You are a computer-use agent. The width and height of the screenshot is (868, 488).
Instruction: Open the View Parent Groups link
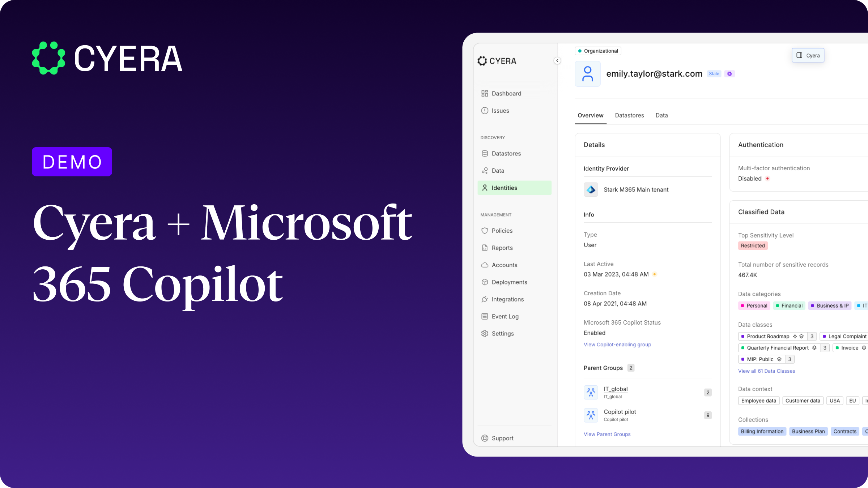(x=607, y=434)
